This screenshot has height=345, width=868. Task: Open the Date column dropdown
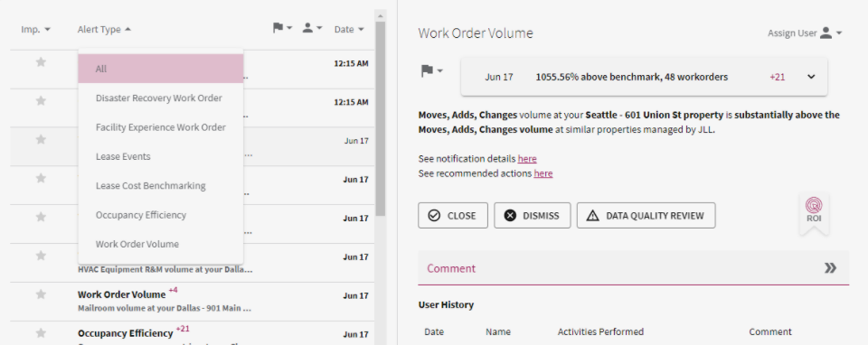(x=349, y=29)
